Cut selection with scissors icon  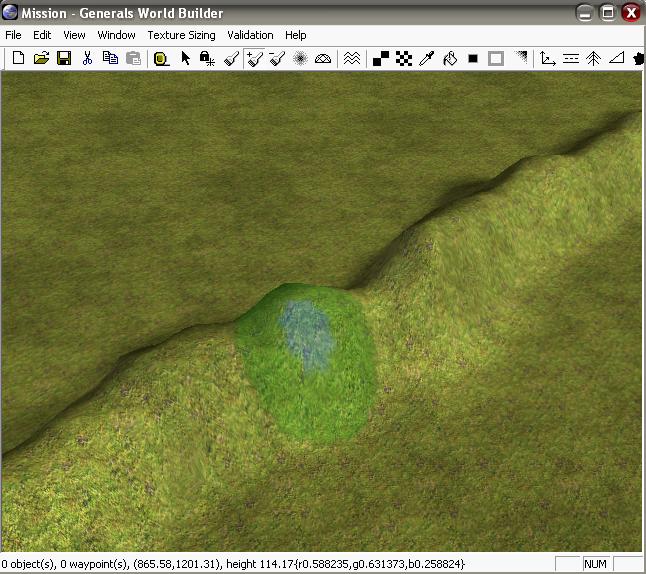[87, 58]
